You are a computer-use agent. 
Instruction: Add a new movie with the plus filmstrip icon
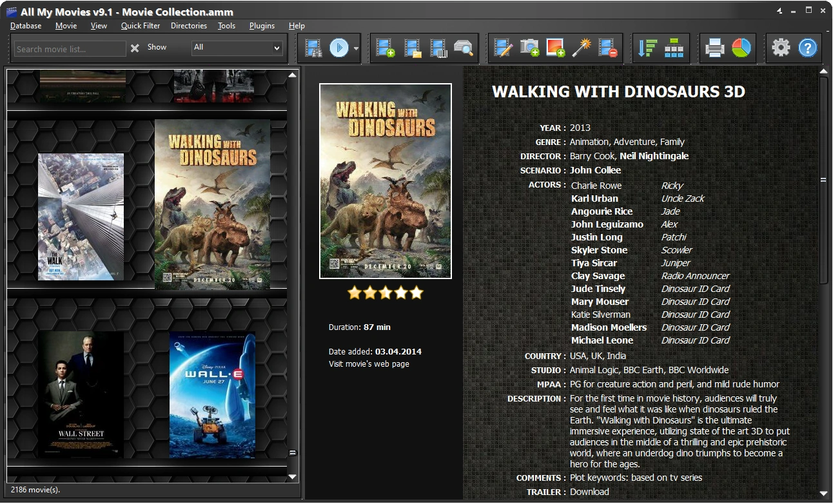click(386, 48)
